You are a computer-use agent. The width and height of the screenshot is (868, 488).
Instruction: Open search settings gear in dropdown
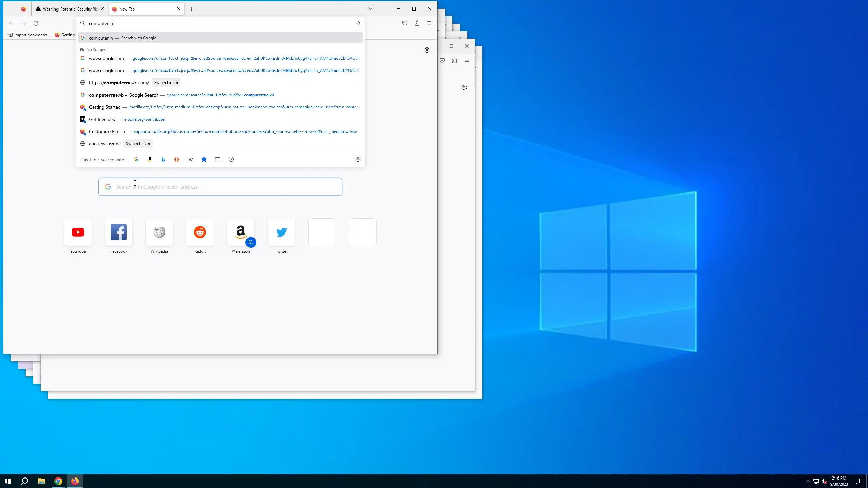(358, 159)
